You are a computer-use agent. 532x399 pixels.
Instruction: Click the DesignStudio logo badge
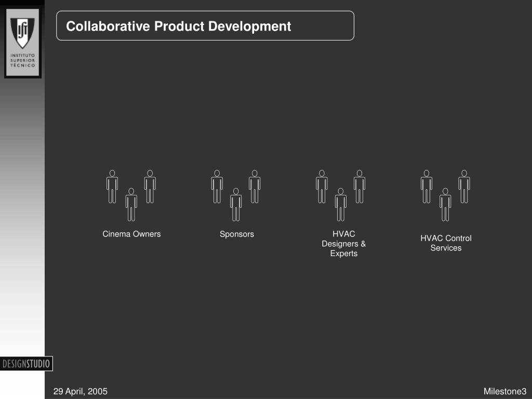26,364
